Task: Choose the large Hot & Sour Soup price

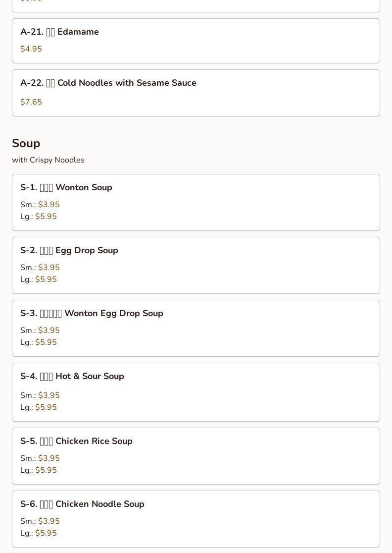Action: click(x=46, y=407)
